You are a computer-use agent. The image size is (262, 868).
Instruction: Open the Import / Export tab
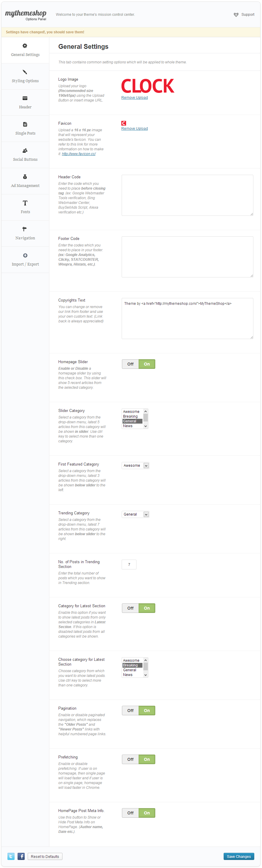(25, 260)
